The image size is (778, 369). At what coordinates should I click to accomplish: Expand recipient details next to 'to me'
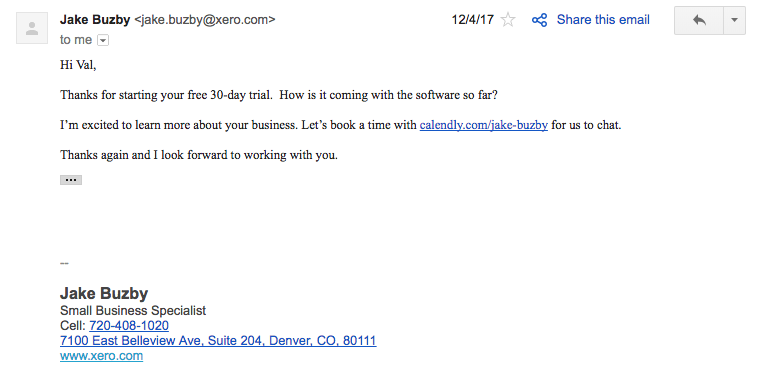tap(103, 40)
